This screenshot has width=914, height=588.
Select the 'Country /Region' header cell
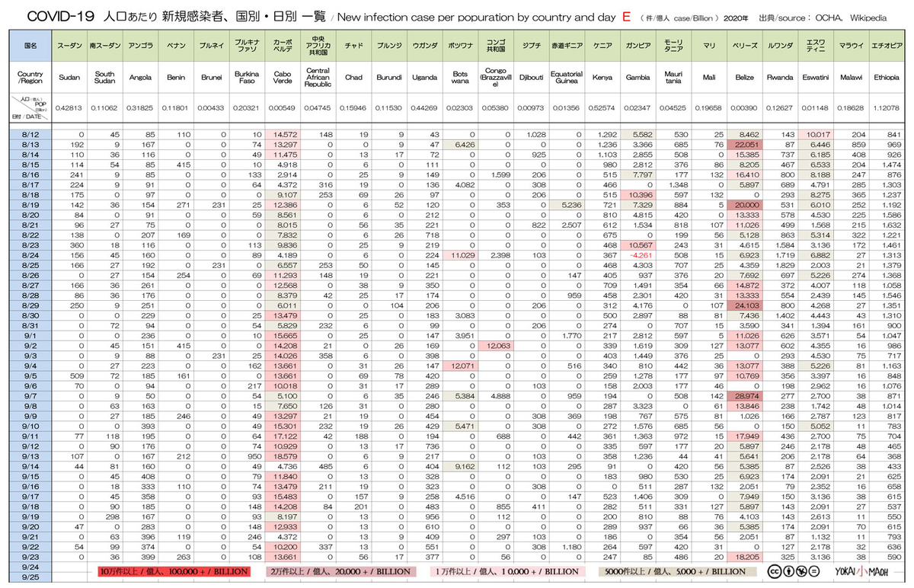30,78
